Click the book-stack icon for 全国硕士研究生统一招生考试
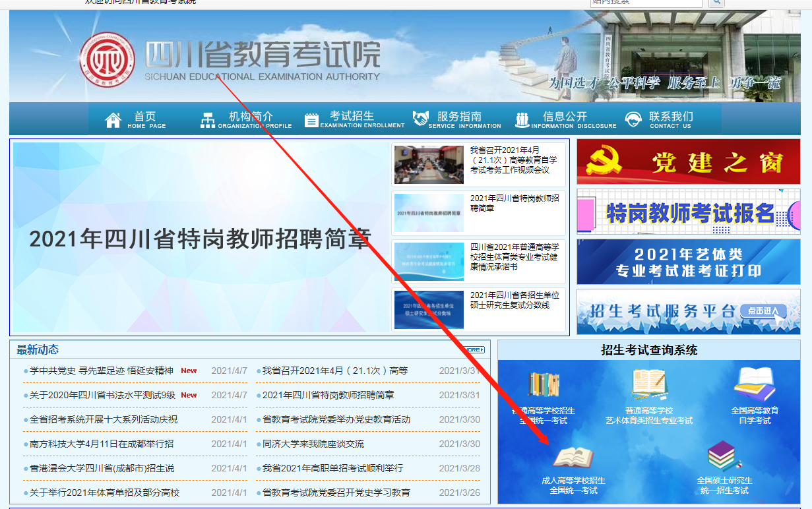This screenshot has width=812, height=509. tap(725, 457)
